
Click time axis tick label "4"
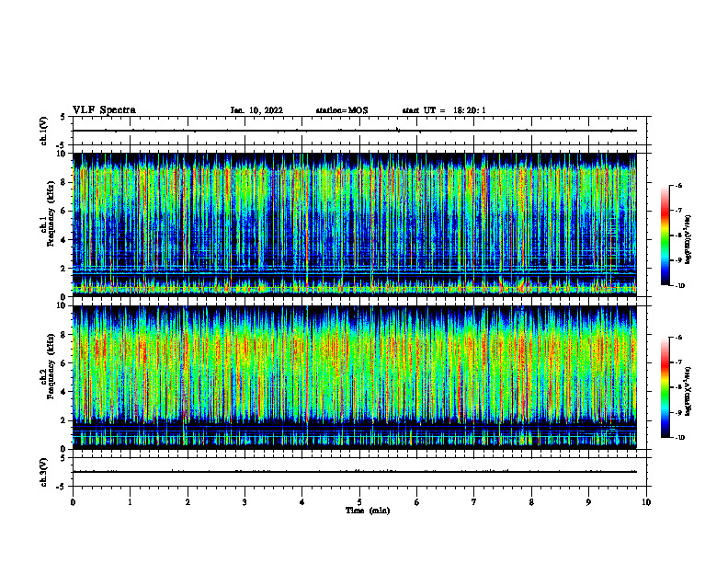(x=301, y=502)
